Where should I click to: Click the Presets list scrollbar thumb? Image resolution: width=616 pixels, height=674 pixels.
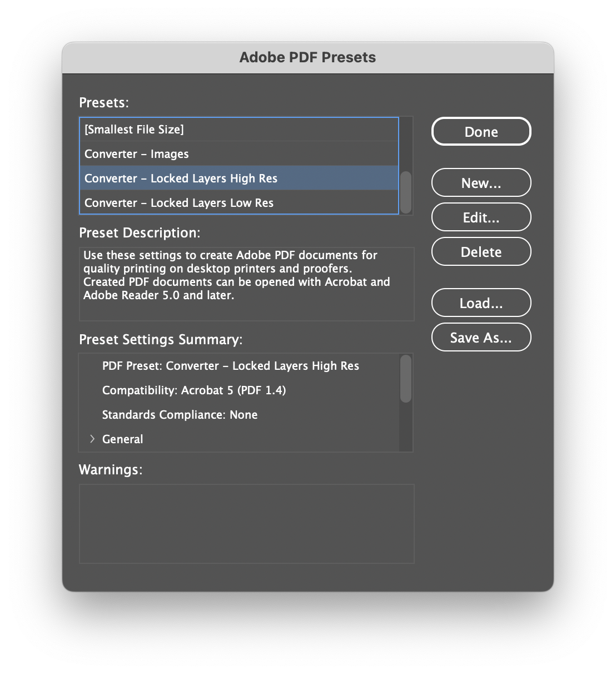click(x=406, y=192)
